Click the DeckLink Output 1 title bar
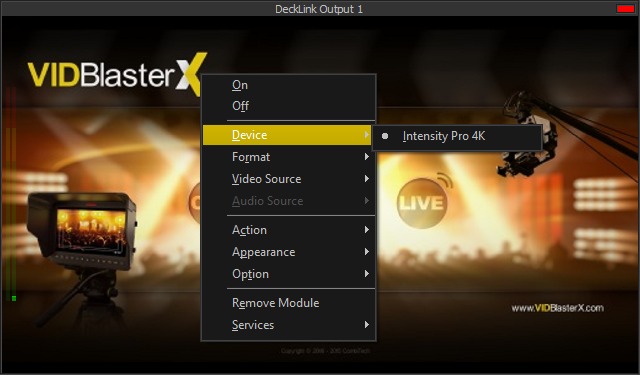The image size is (640, 375). [x=319, y=9]
